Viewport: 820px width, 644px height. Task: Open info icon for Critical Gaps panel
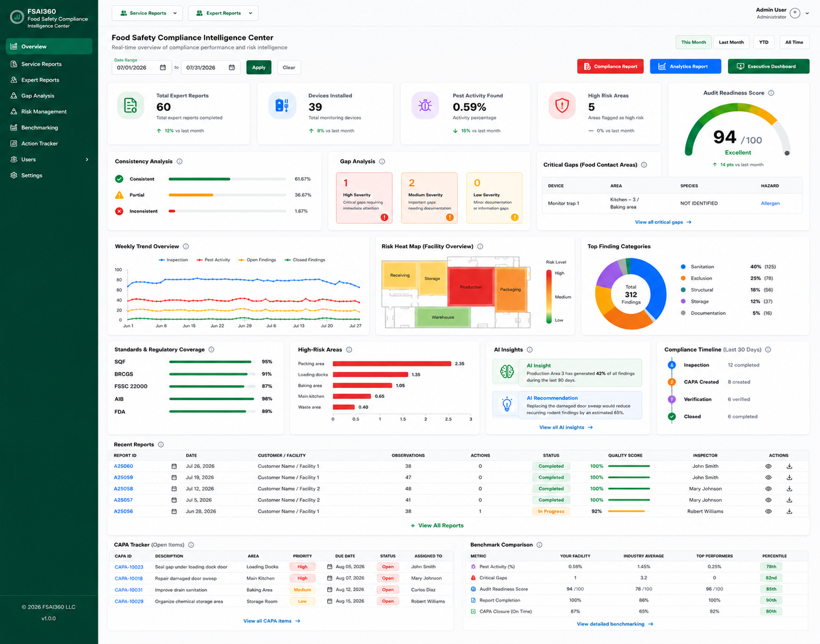point(644,165)
